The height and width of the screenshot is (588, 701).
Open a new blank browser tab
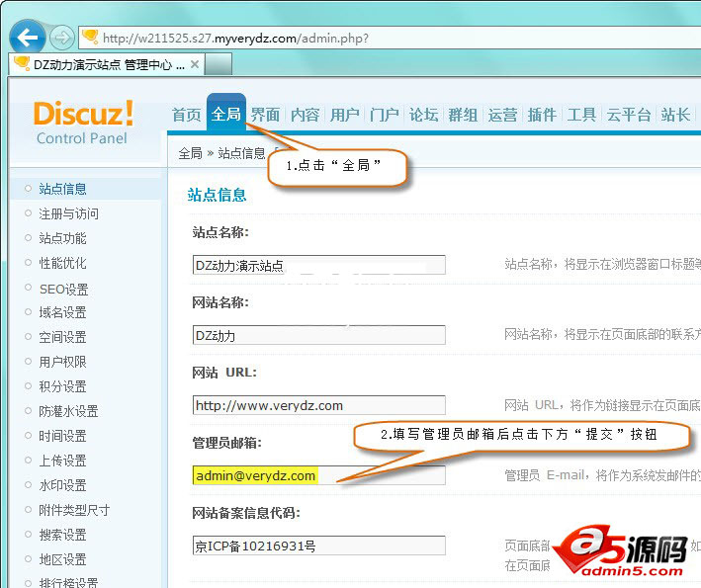pyautogui.click(x=219, y=64)
